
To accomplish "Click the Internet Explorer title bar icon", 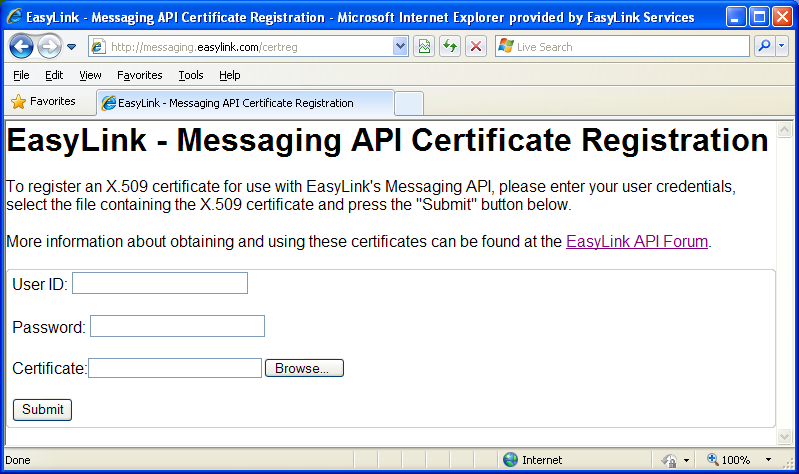I will click(14, 17).
